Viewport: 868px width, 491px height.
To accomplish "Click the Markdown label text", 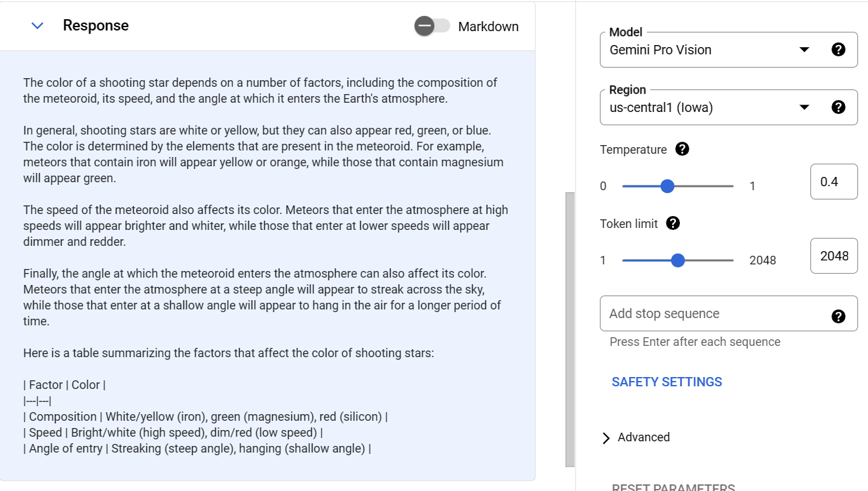I will click(488, 27).
